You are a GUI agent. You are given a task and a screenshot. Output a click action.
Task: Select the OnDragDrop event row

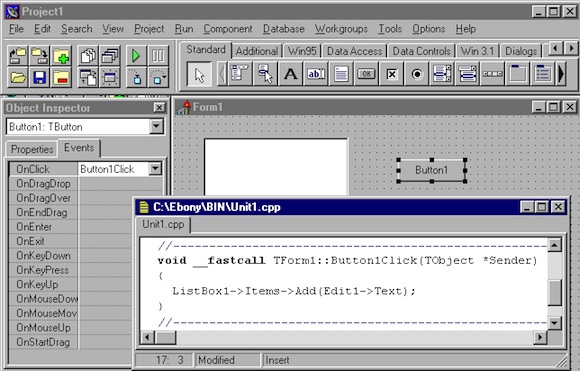86,183
